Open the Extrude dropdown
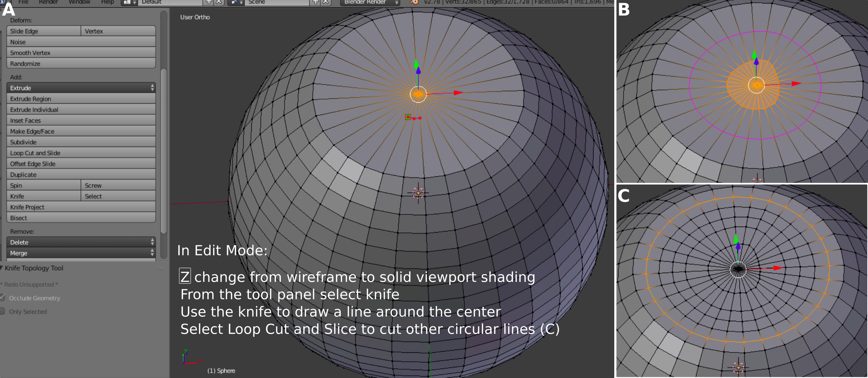The height and width of the screenshot is (378, 868). (81, 88)
